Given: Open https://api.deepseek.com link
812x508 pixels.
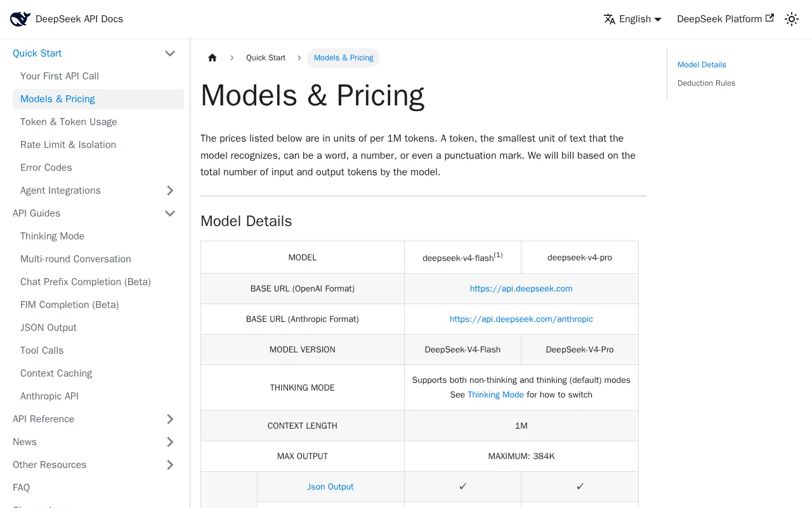Looking at the screenshot, I should pyautogui.click(x=521, y=288).
